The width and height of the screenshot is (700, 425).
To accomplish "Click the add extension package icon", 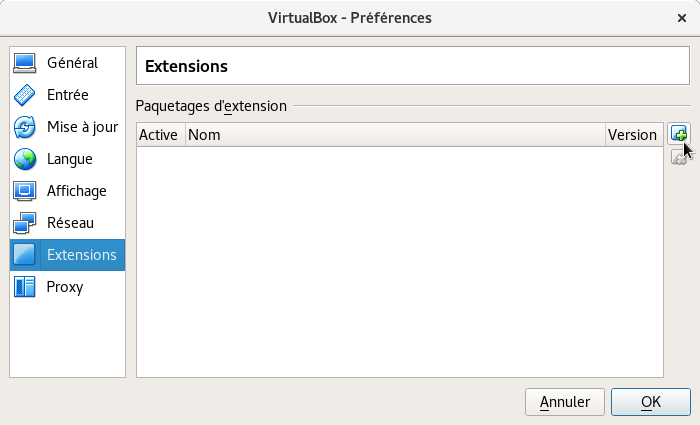I will coord(679,134).
